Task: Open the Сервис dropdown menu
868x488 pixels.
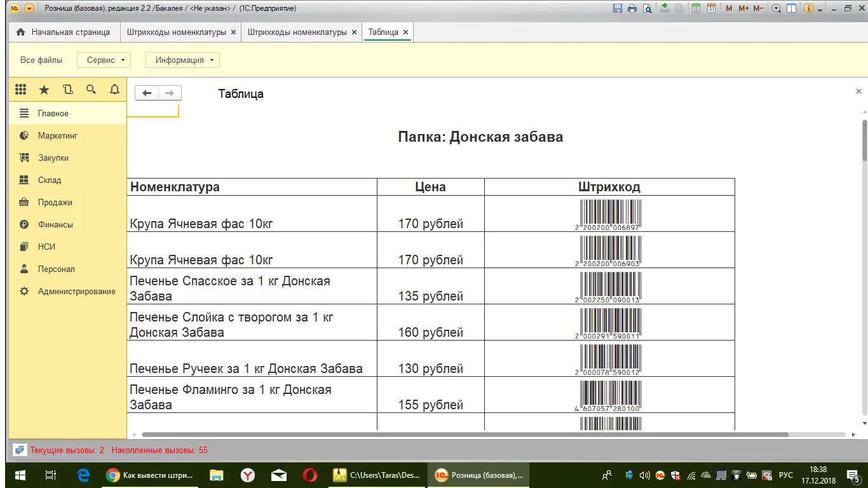Action: point(104,60)
